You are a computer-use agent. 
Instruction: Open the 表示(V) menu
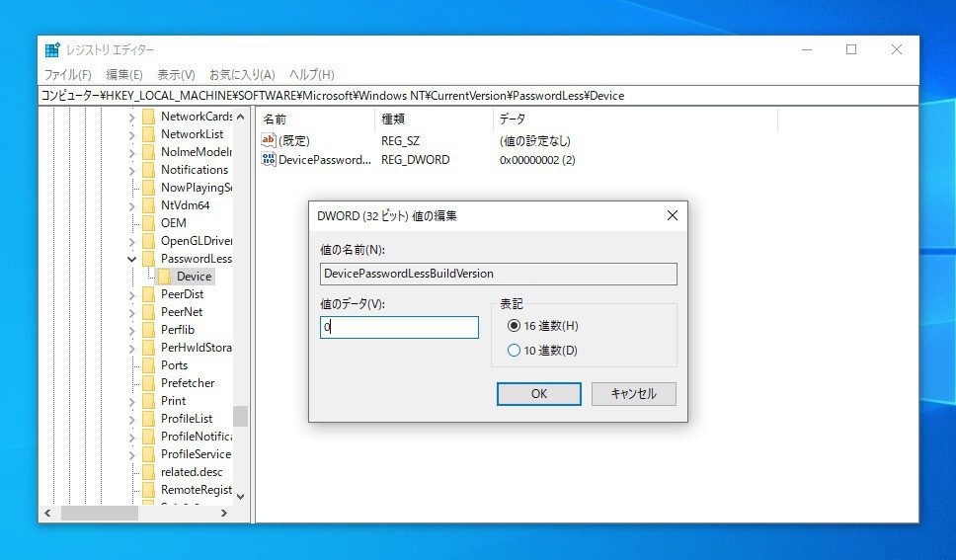pos(176,74)
